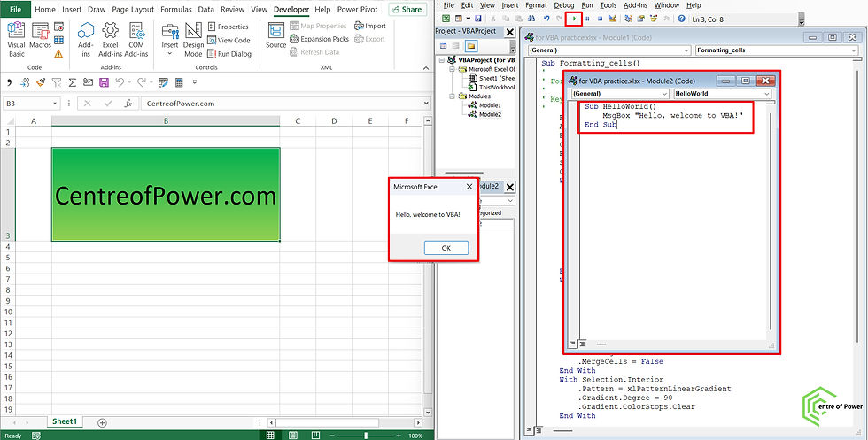Screen dimensions: 868x440
Task: Switch to the Page Layout ribbon tab
Action: pos(133,10)
